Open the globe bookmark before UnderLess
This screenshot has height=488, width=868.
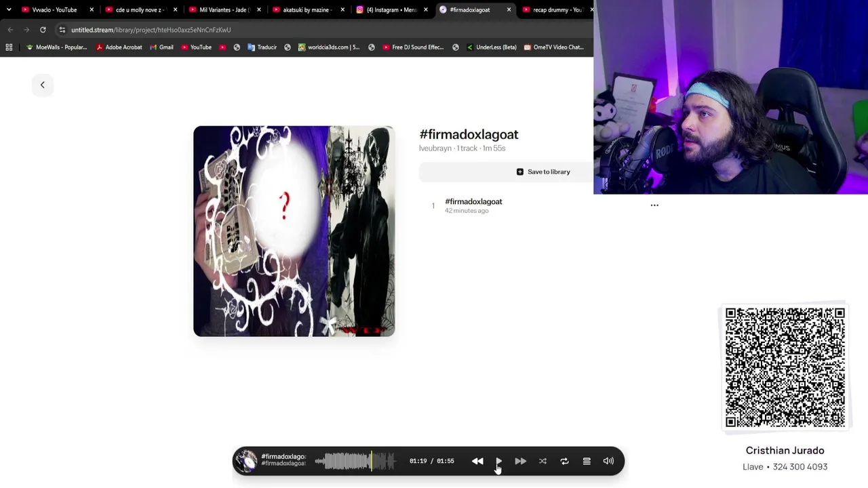pyautogui.click(x=456, y=47)
